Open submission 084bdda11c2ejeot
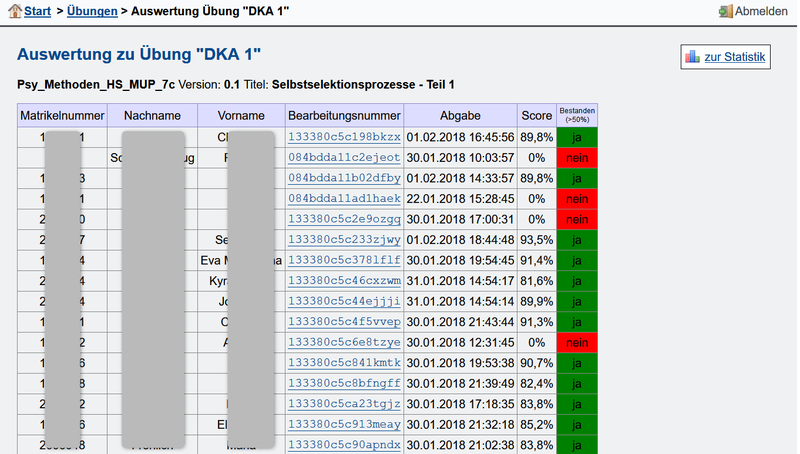The height and width of the screenshot is (454, 800). pos(344,158)
